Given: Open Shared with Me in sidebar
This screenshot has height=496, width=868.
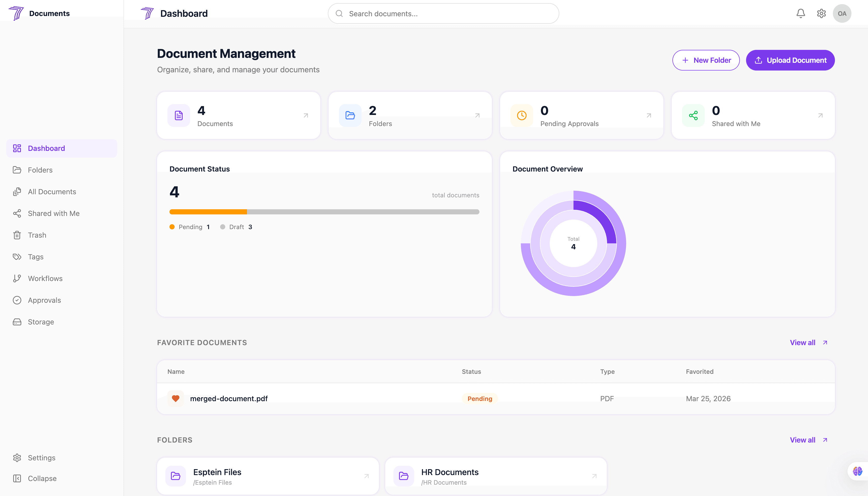Looking at the screenshot, I should point(62,213).
